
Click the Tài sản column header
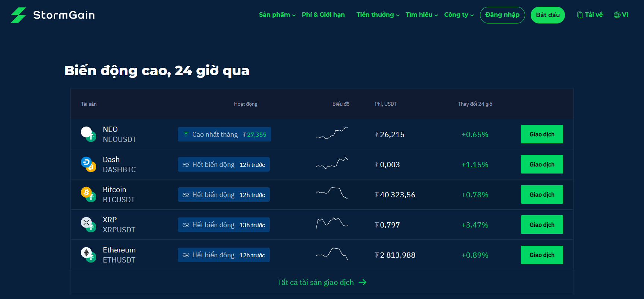pos(89,104)
